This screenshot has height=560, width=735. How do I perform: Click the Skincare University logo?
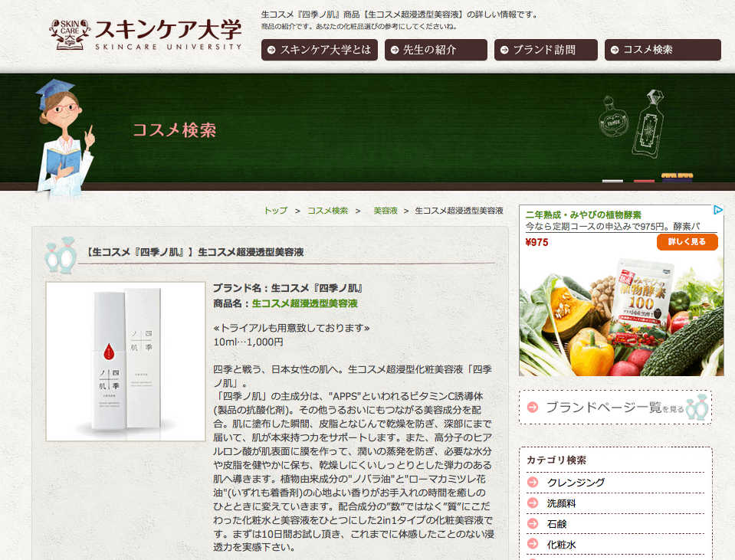[146, 34]
